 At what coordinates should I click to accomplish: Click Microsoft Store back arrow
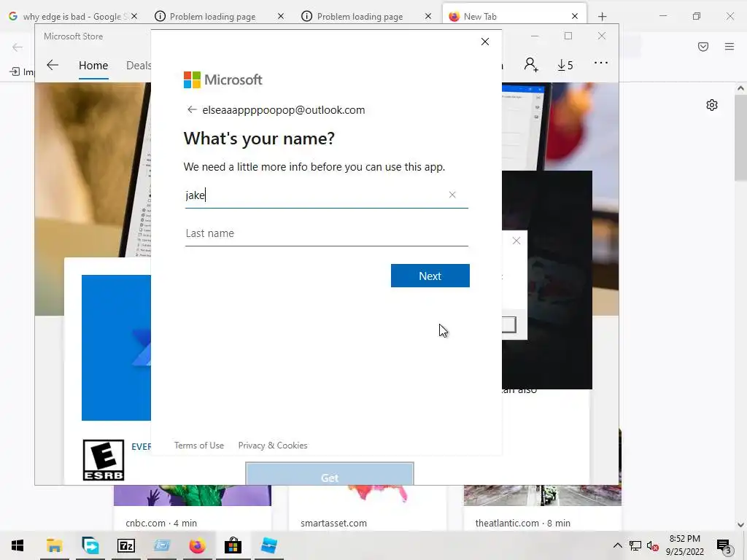coord(53,65)
